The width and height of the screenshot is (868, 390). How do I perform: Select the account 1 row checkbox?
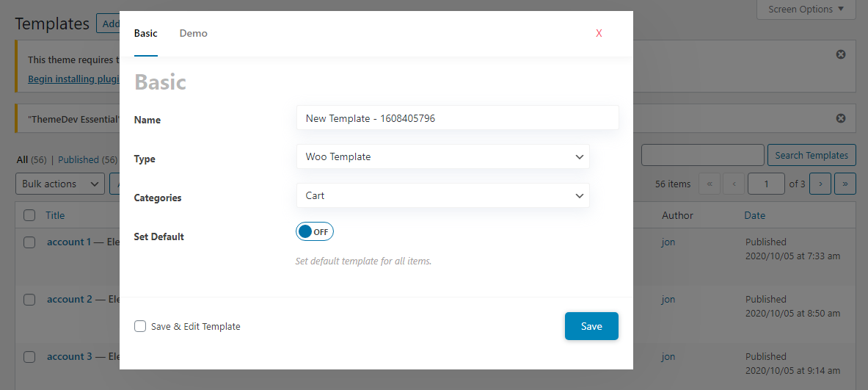coord(29,242)
